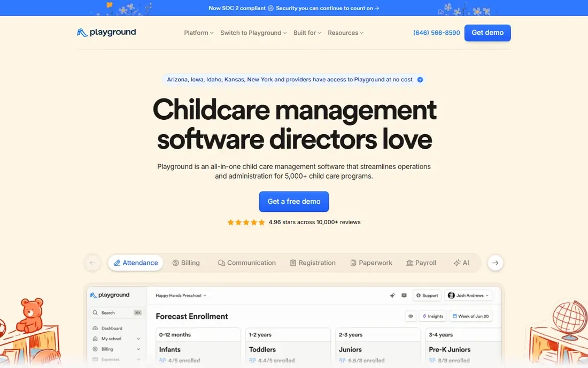Open the Payroll tab
The height and width of the screenshot is (368, 588).
point(422,263)
